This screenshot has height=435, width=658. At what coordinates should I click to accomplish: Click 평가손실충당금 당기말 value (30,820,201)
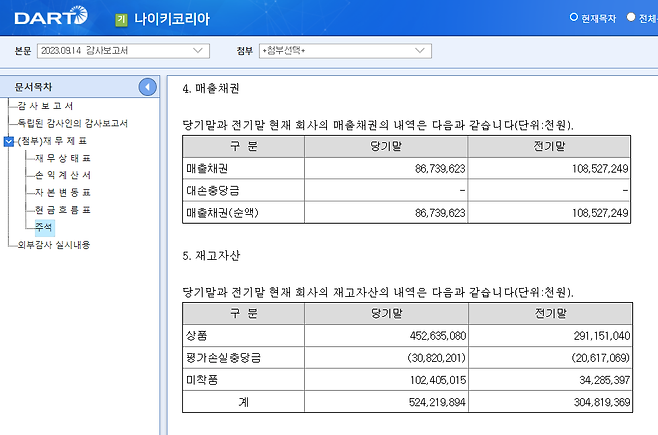point(436,358)
